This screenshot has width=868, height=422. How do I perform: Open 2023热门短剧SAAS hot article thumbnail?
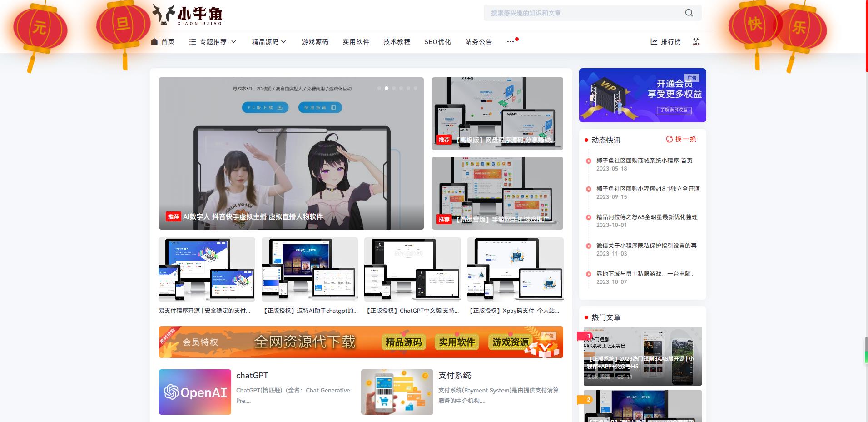click(x=642, y=356)
